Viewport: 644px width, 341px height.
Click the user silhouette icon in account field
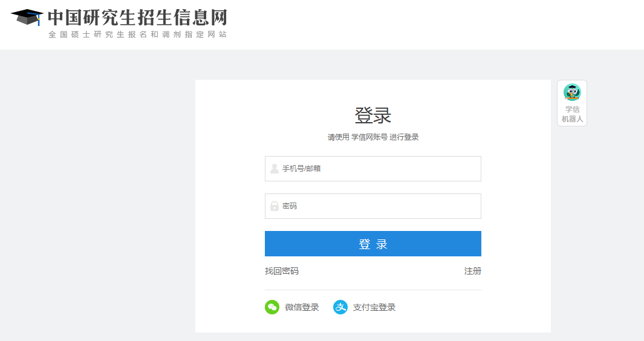(275, 169)
